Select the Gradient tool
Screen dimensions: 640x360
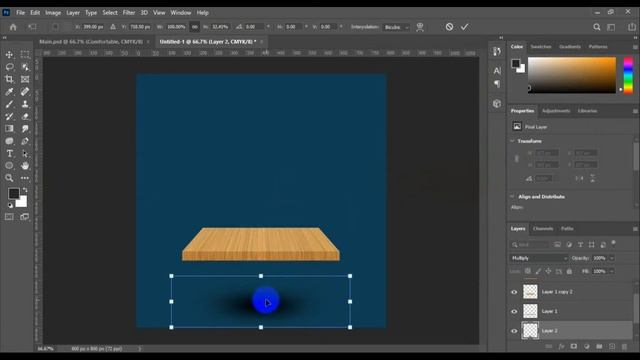pos(9,129)
